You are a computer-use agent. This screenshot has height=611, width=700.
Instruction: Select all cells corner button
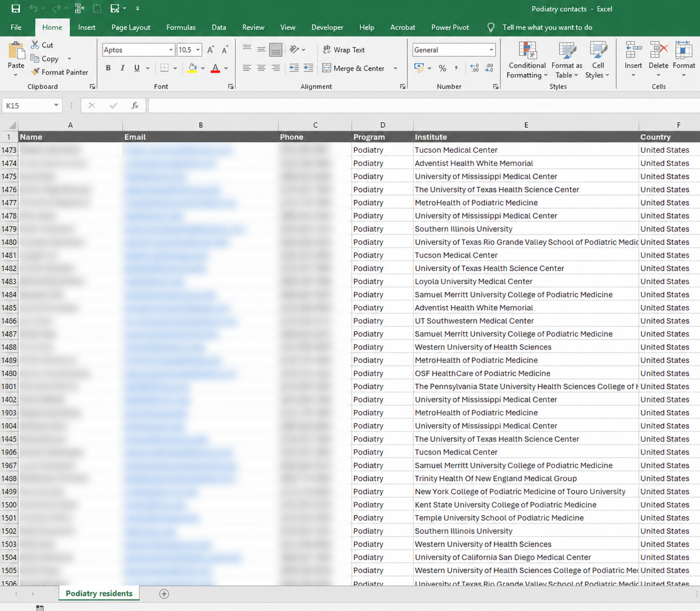pyautogui.click(x=9, y=125)
